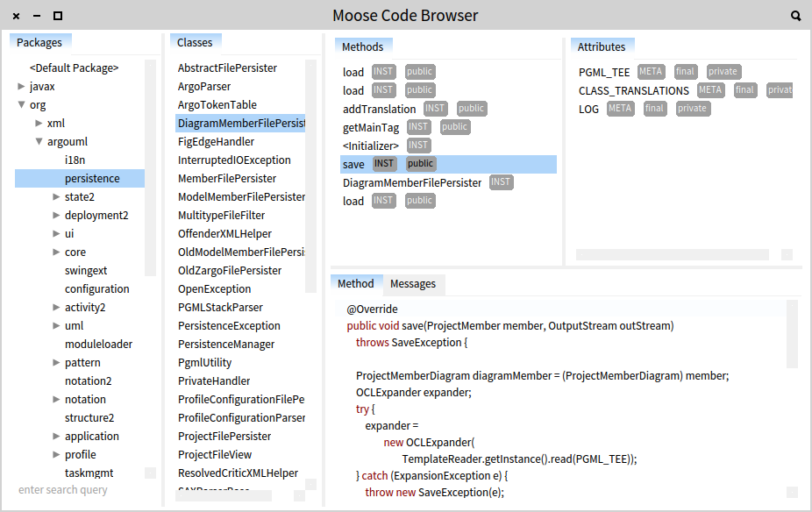Click the public badge next to addTranslation
Screen dimensions: 812x512
point(471,109)
